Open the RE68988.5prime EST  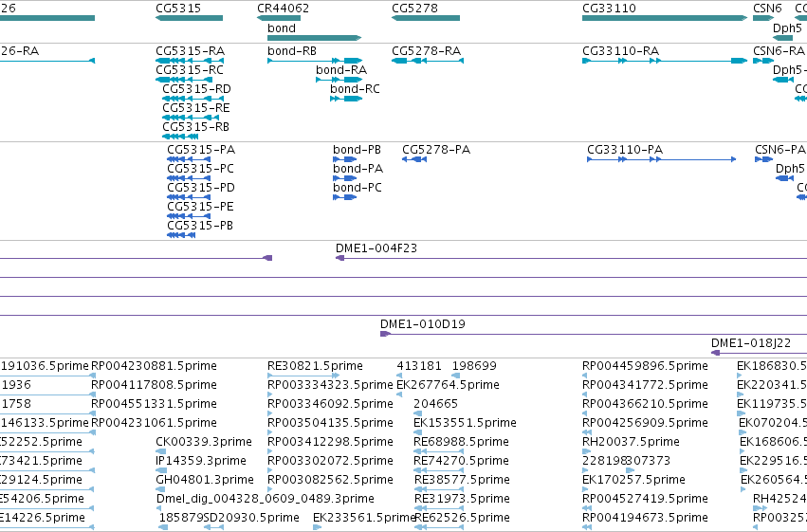click(461, 442)
